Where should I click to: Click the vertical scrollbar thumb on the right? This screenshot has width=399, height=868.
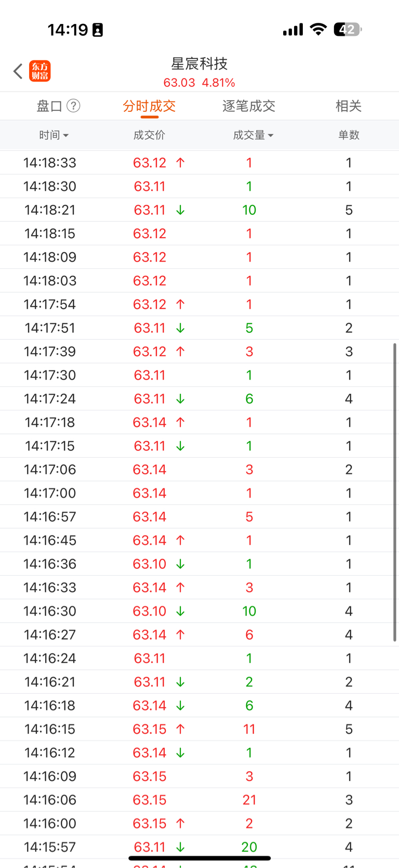point(395,492)
